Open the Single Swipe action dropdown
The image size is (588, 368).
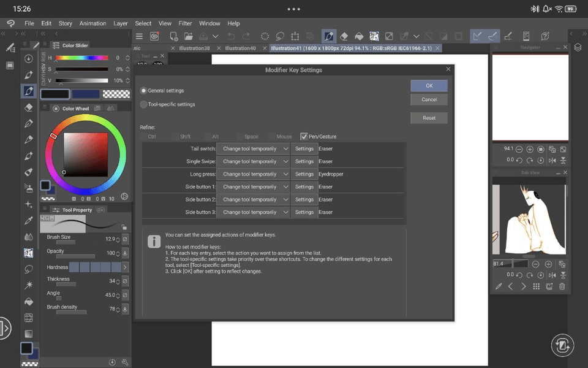pyautogui.click(x=253, y=161)
